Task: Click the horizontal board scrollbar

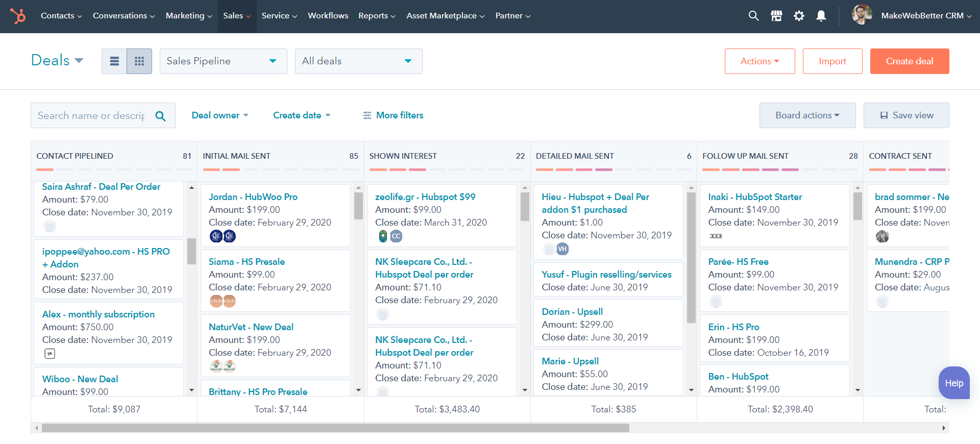Action: coord(335,428)
